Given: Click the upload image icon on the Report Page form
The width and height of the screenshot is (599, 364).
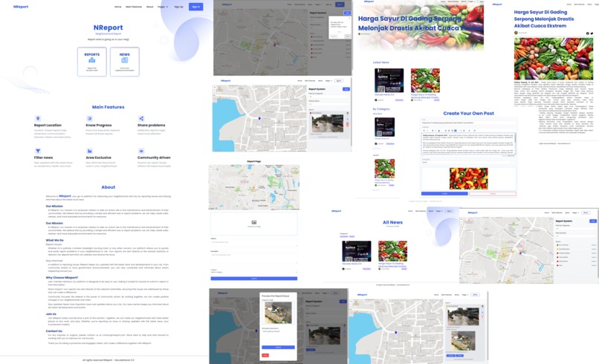Looking at the screenshot, I should (254, 222).
